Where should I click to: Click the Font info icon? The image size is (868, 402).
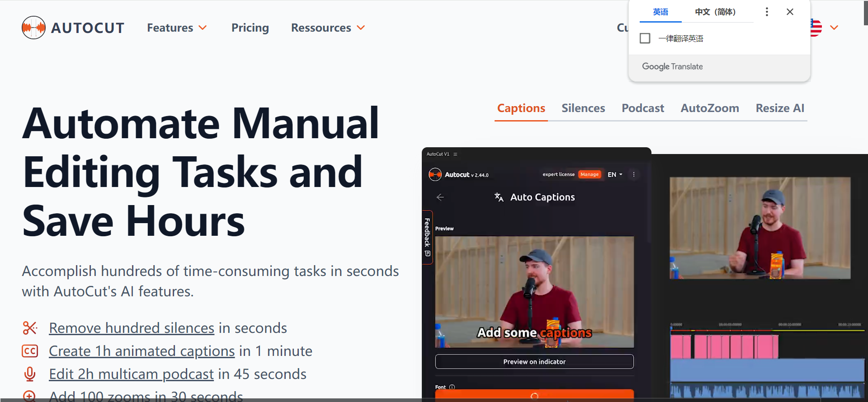pos(452,387)
